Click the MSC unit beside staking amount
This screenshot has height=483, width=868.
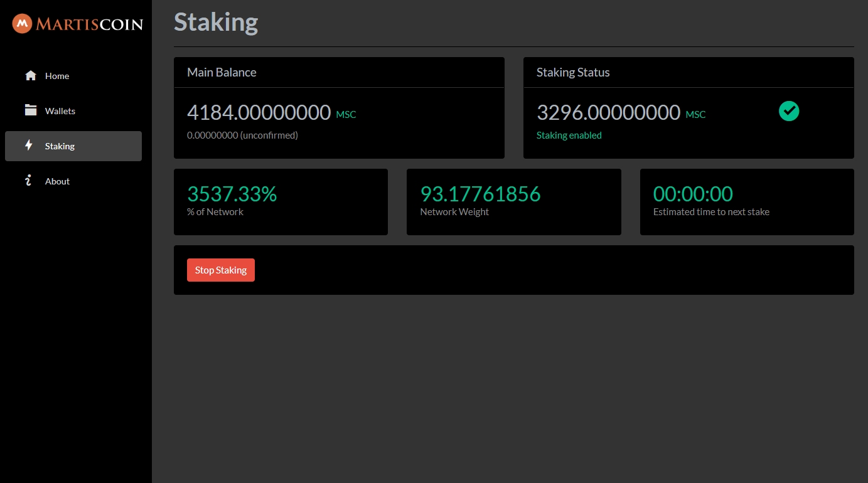click(x=695, y=115)
